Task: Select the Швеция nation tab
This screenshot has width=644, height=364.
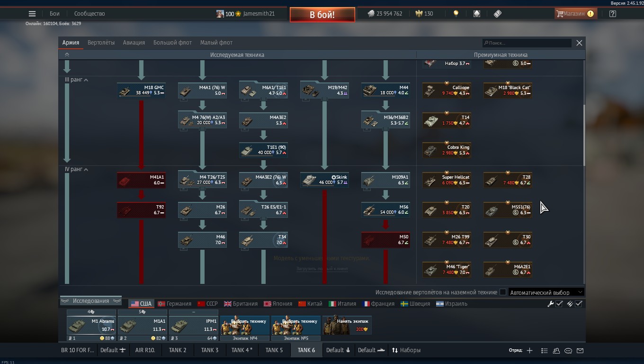Action: coord(415,304)
